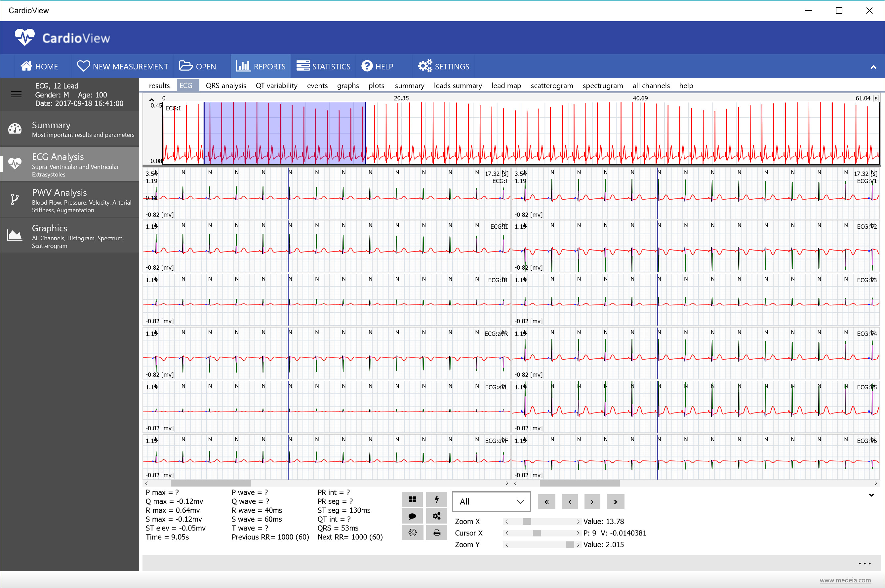Open the Statistics section
This screenshot has width=885, height=588.
(323, 66)
